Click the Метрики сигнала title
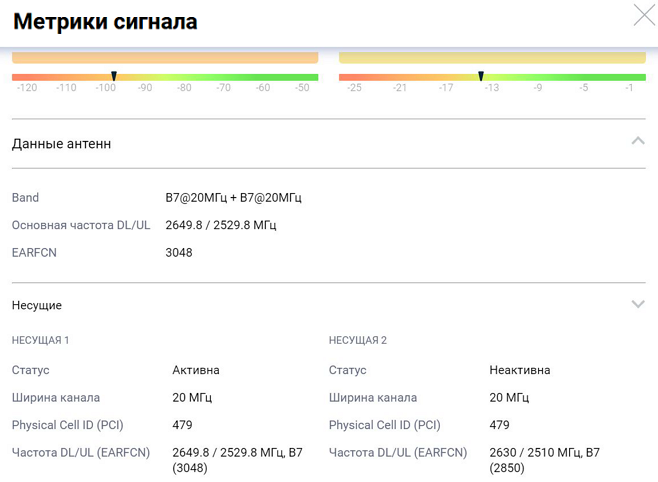 [x=105, y=22]
